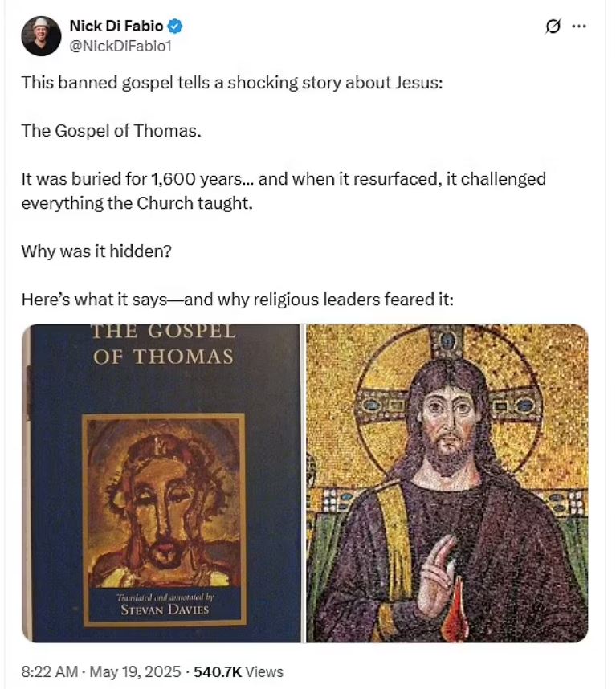Open the Grok explain-this-post icon
The height and width of the screenshot is (689, 616).
pos(553,26)
